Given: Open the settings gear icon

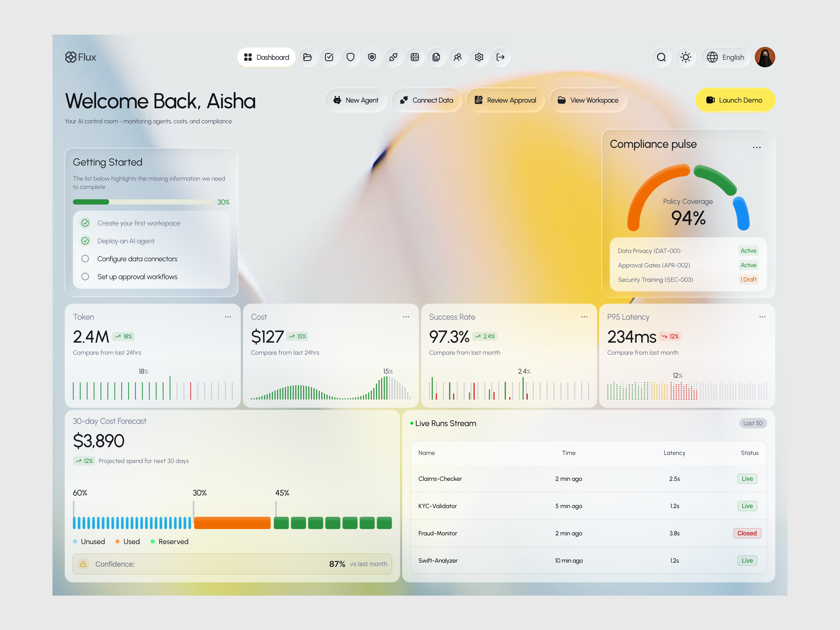Looking at the screenshot, I should tap(479, 57).
